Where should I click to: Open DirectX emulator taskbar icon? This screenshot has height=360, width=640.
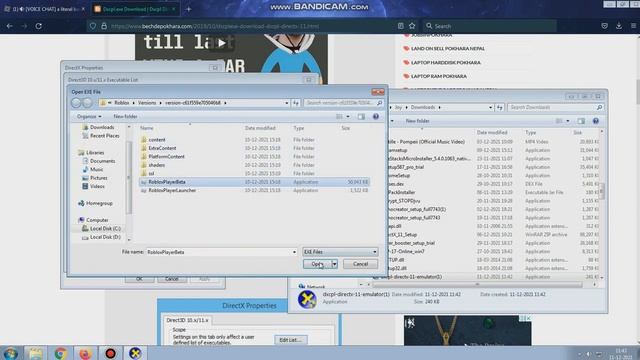(135, 353)
